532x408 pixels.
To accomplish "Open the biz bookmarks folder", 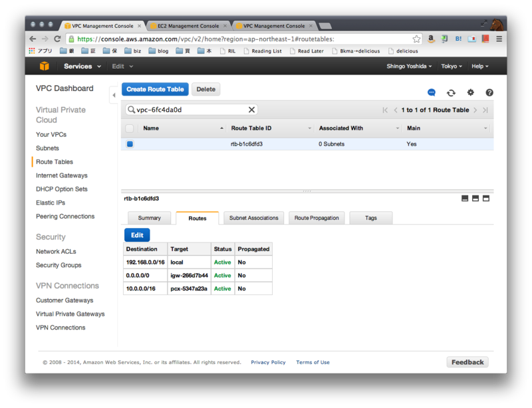I will coord(132,51).
